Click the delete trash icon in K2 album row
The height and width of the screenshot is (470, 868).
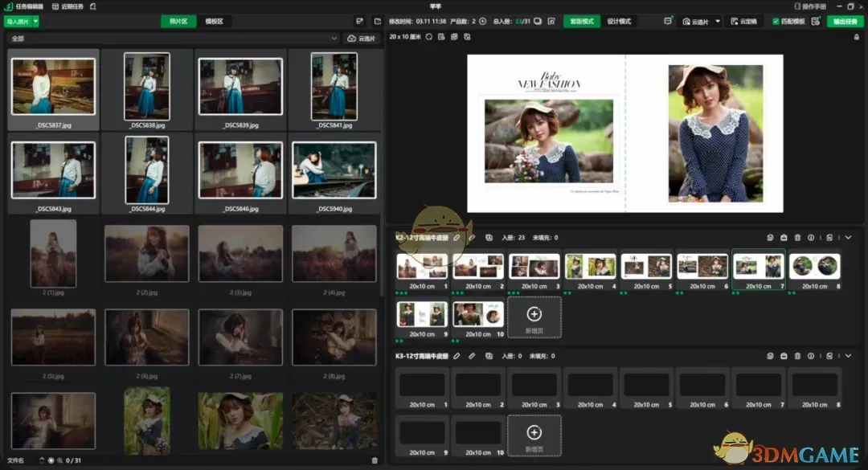[x=797, y=238]
